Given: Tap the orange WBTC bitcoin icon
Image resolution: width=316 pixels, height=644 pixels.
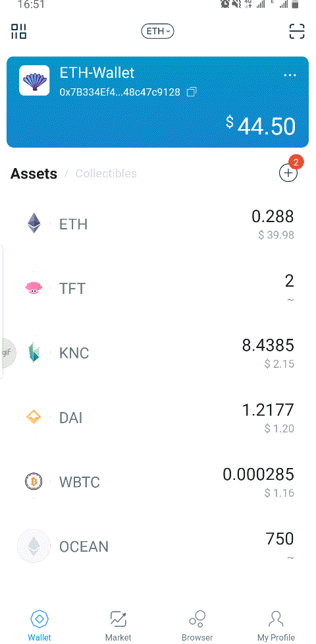Looking at the screenshot, I should point(34,481).
